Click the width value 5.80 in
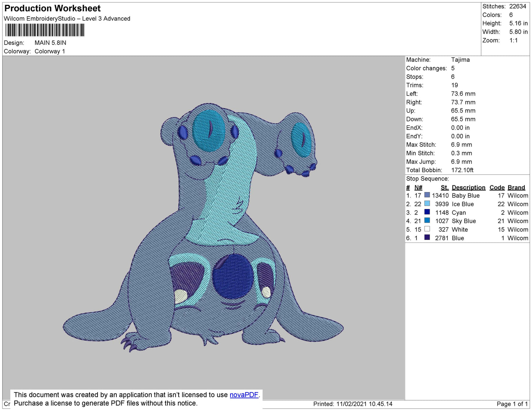 (x=518, y=32)
